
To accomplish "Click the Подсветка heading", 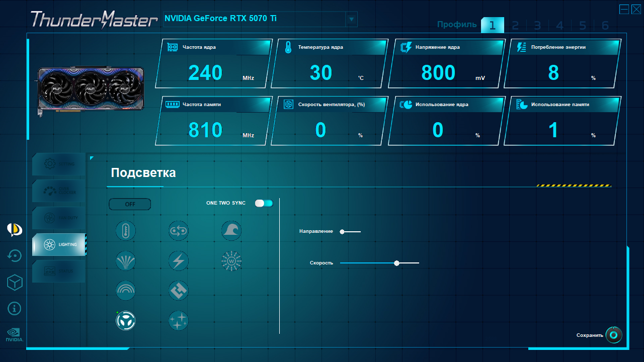I will click(143, 173).
